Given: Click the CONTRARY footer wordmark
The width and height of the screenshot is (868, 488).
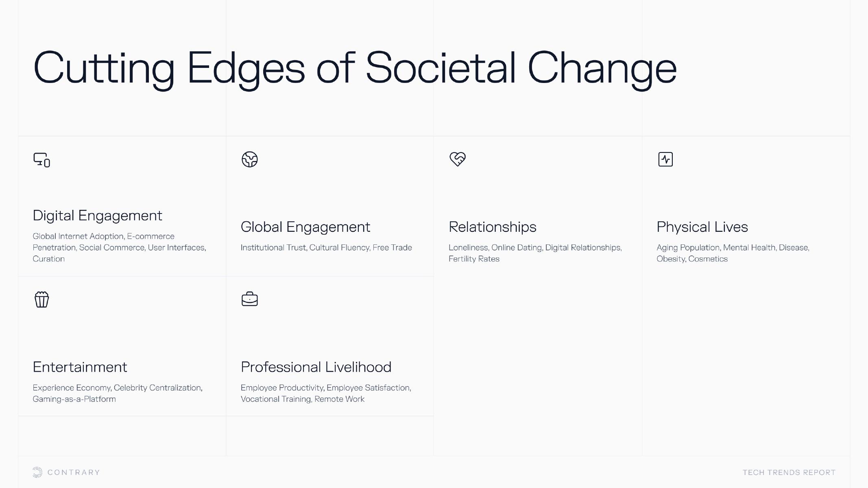Looking at the screenshot, I should tap(74, 473).
